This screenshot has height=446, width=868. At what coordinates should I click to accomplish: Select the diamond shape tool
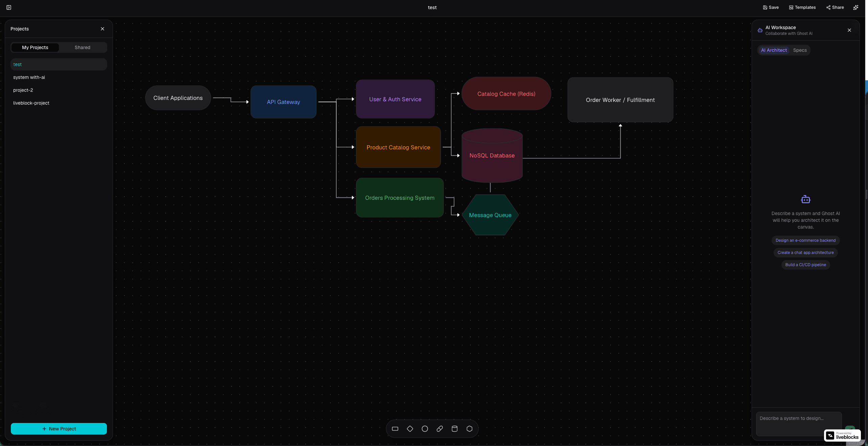[410, 429]
